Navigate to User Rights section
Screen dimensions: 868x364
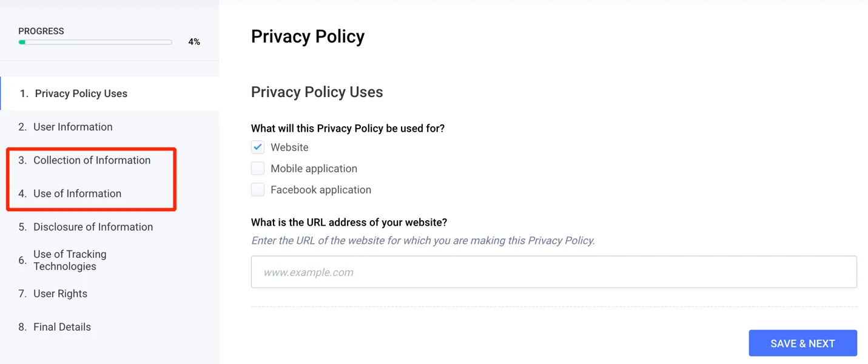60,294
